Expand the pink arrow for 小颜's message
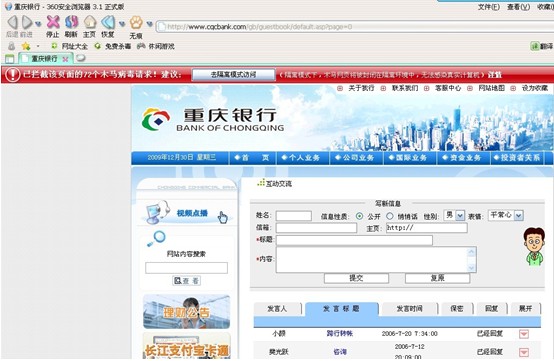The width and height of the screenshot is (554, 361). tap(524, 334)
